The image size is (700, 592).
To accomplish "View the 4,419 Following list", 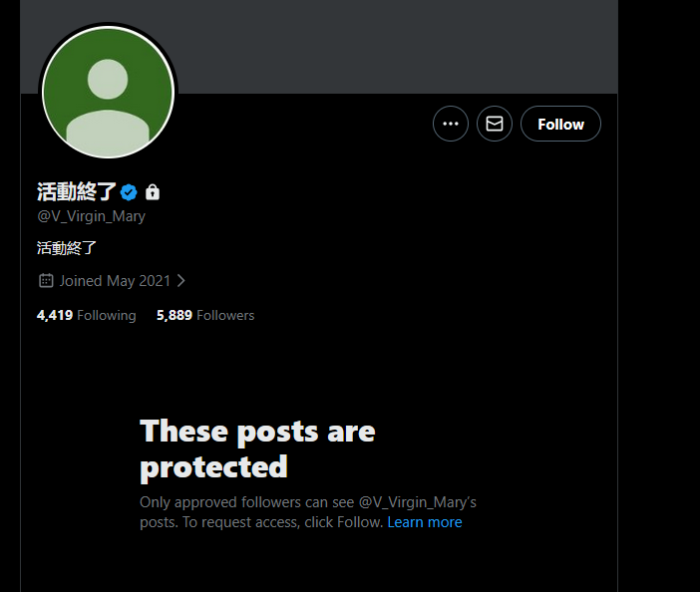I will 86,315.
